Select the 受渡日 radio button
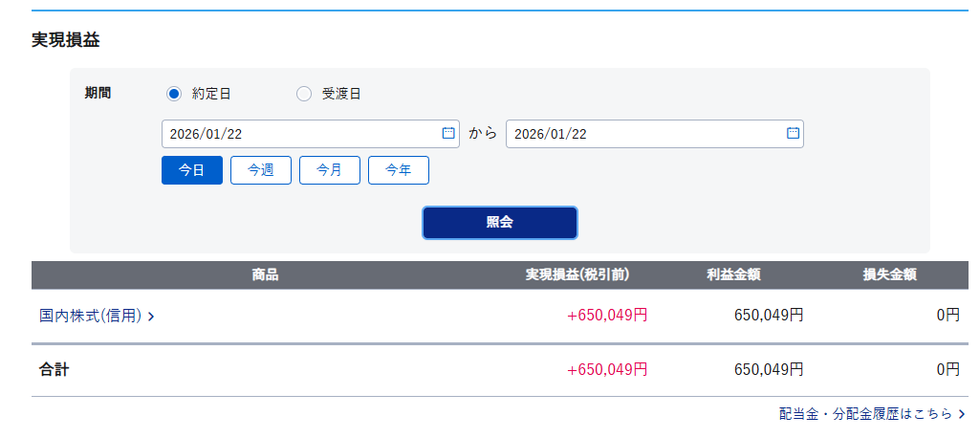This screenshot has width=980, height=438. click(304, 94)
